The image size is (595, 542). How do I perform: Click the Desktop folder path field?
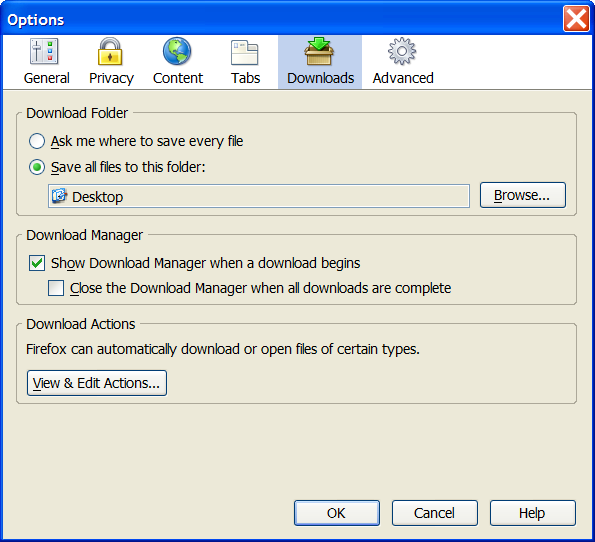259,196
